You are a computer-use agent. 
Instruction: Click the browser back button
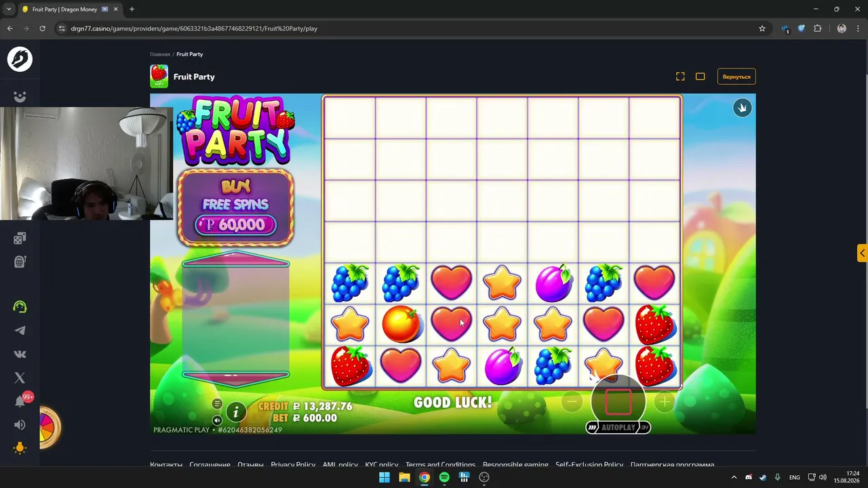coord(9,28)
